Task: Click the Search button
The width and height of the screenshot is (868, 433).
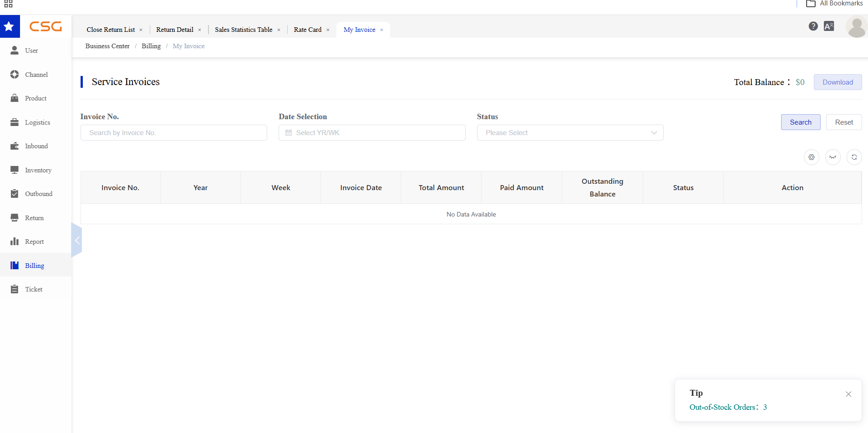Action: tap(801, 122)
